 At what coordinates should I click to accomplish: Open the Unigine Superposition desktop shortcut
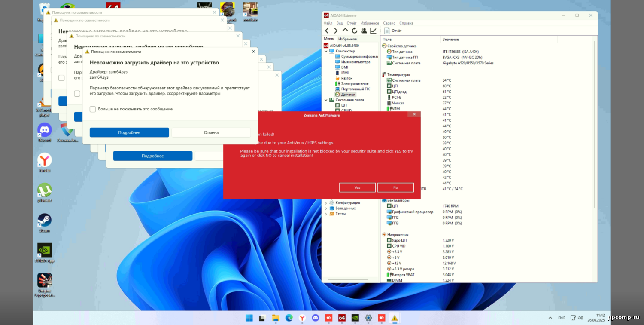click(44, 285)
